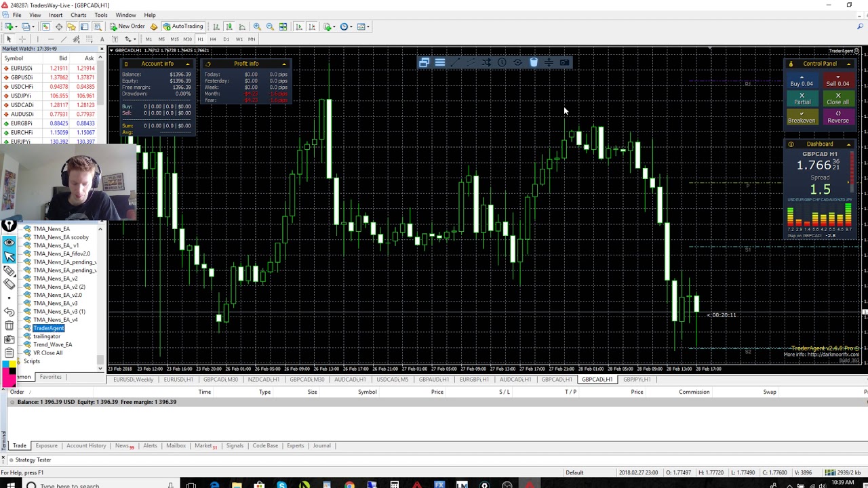Viewport: 868px width, 488px height.
Task: Switch chart to M1 timeframe
Action: (x=149, y=39)
